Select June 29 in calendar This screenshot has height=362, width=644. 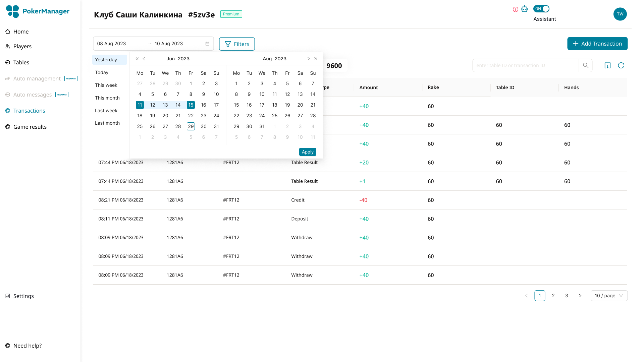point(191,126)
